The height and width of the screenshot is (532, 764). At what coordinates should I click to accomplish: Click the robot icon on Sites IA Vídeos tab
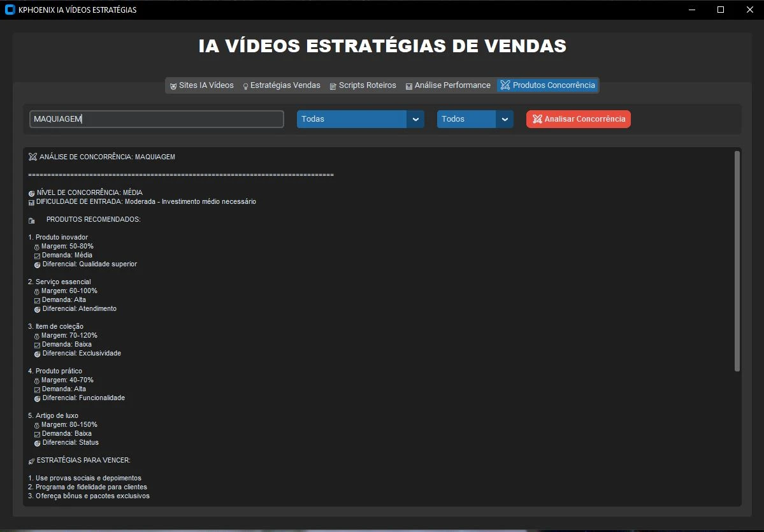coord(173,86)
